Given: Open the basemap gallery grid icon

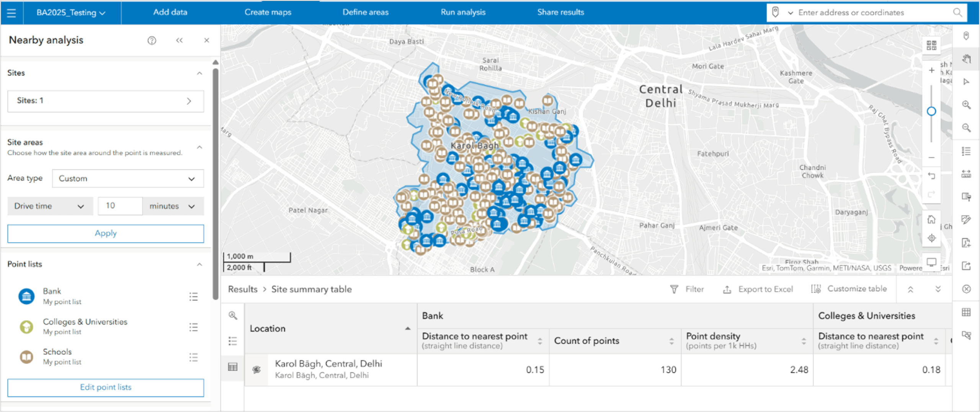Looking at the screenshot, I should [931, 46].
